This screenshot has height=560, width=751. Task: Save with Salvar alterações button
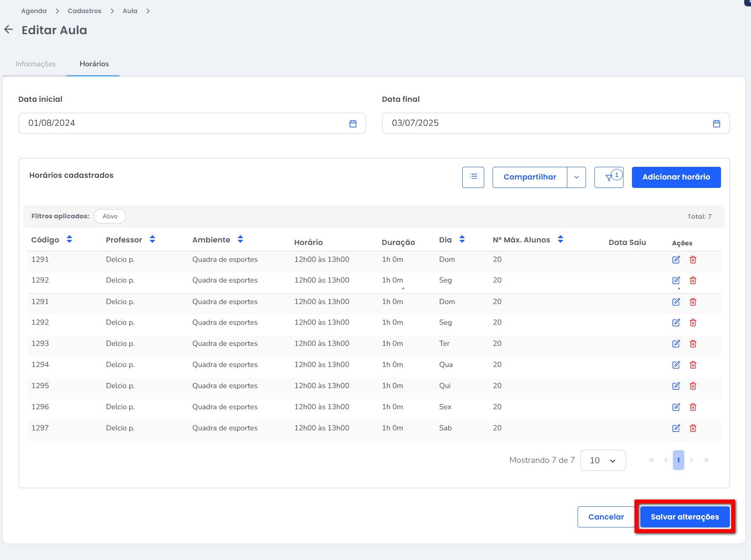[x=685, y=517]
